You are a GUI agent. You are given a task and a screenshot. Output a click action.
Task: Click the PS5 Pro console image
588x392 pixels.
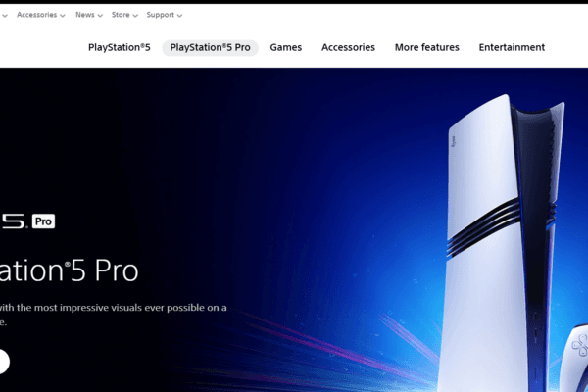501,243
